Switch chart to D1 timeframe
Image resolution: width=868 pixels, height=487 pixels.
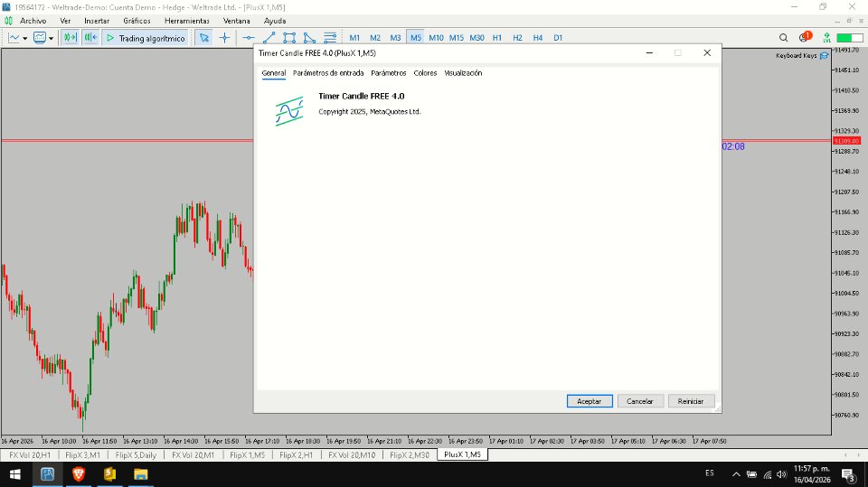(x=558, y=38)
